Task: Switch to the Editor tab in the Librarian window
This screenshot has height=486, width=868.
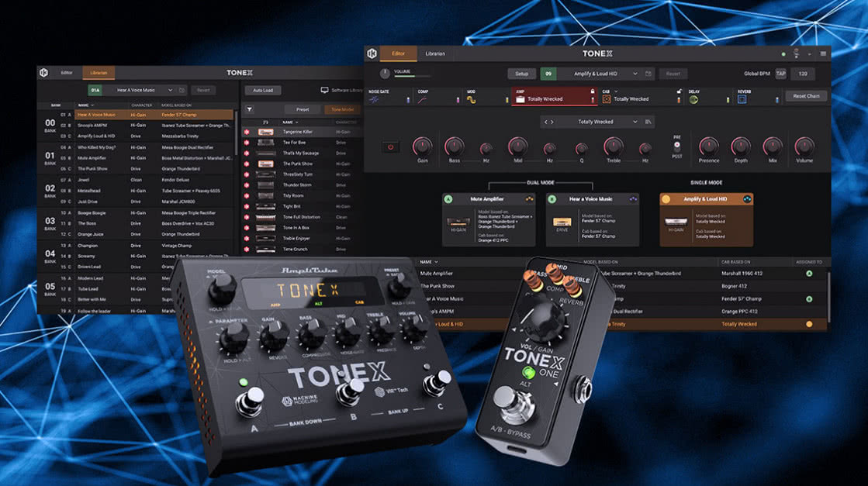Action: point(67,72)
